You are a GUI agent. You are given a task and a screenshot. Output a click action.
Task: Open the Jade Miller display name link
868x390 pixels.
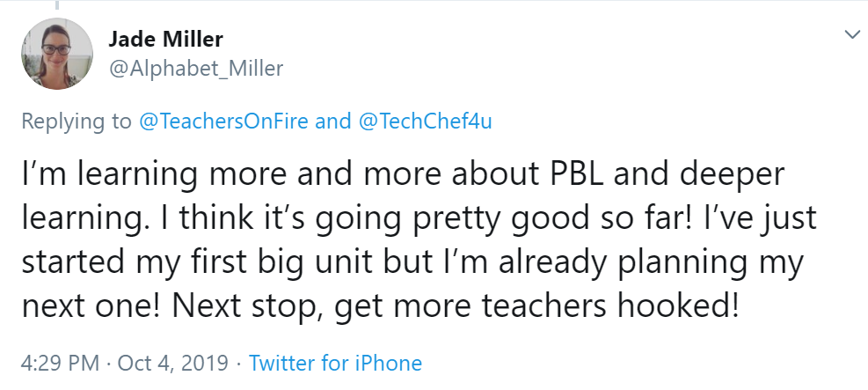pos(164,39)
